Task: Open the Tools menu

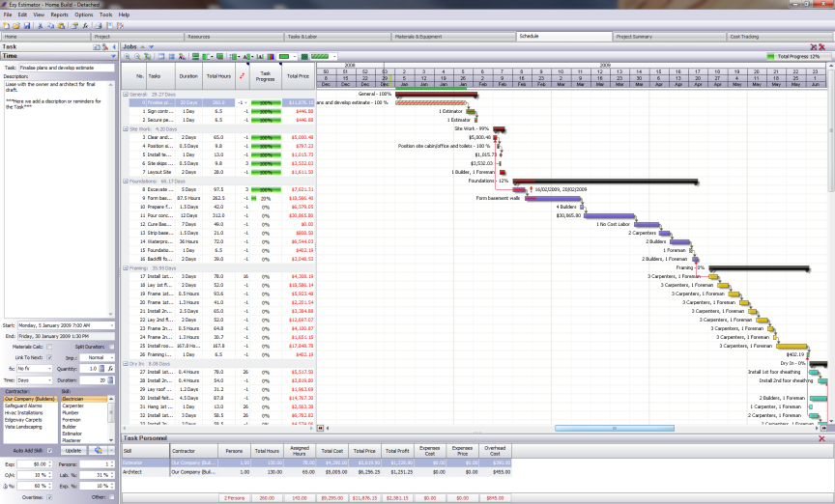Action: (x=105, y=14)
